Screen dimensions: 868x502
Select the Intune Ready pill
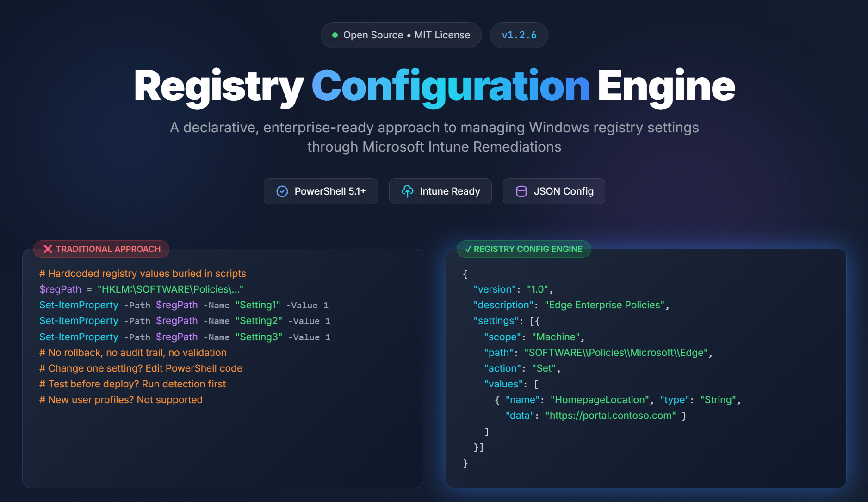[x=440, y=191]
